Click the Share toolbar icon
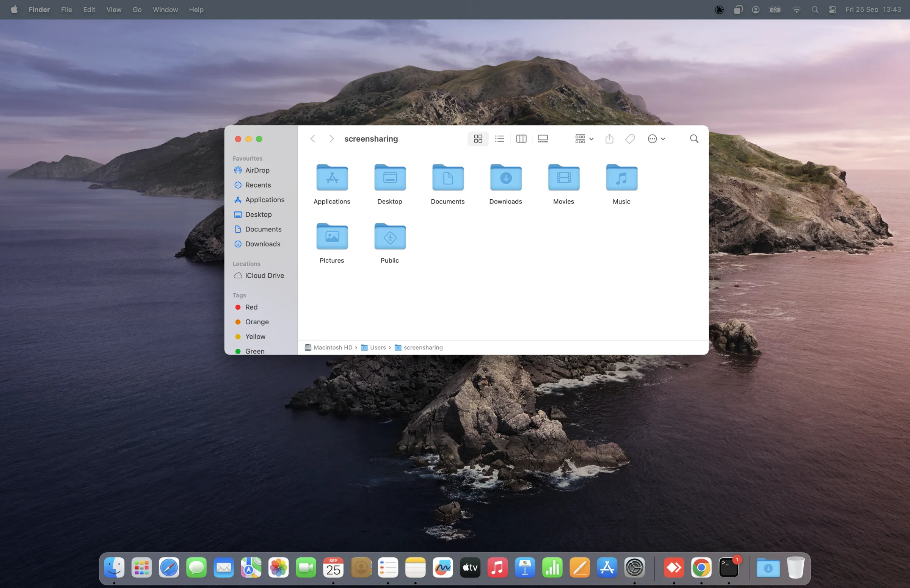Screen dimensions: 910x588 (609, 139)
